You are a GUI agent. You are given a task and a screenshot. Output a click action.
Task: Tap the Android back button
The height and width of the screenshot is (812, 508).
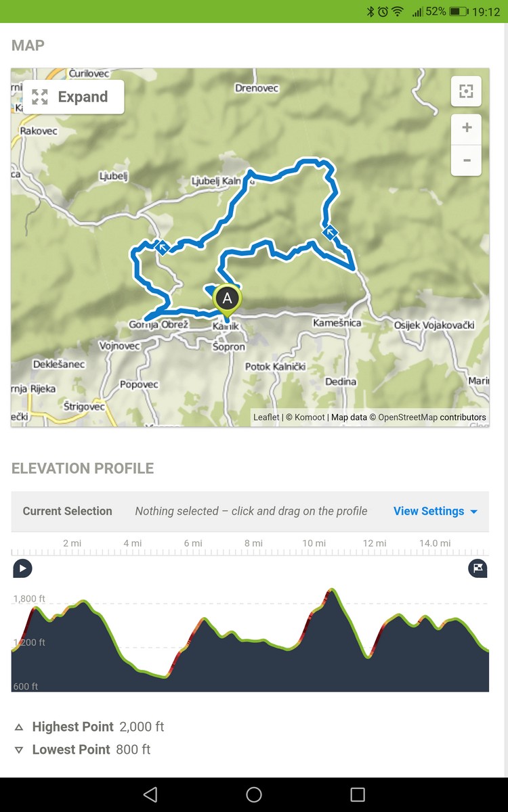click(150, 794)
